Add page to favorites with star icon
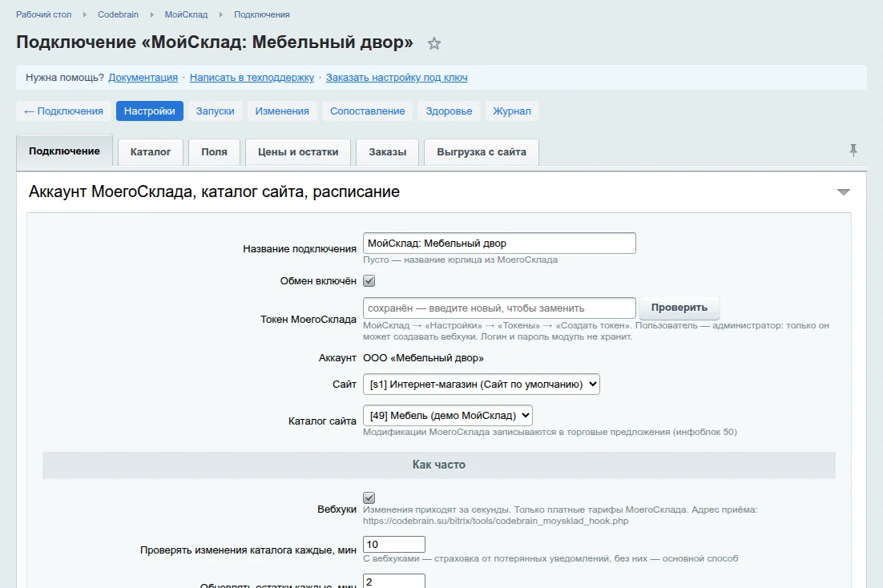This screenshot has width=883, height=588. click(433, 43)
